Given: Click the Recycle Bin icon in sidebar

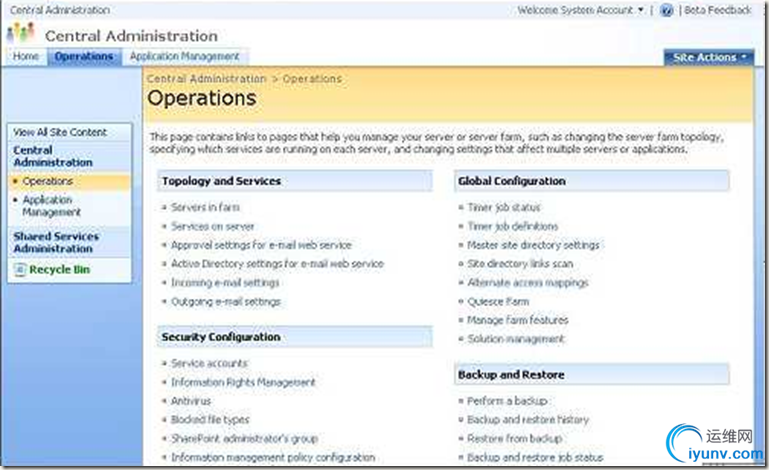Looking at the screenshot, I should click(x=20, y=269).
